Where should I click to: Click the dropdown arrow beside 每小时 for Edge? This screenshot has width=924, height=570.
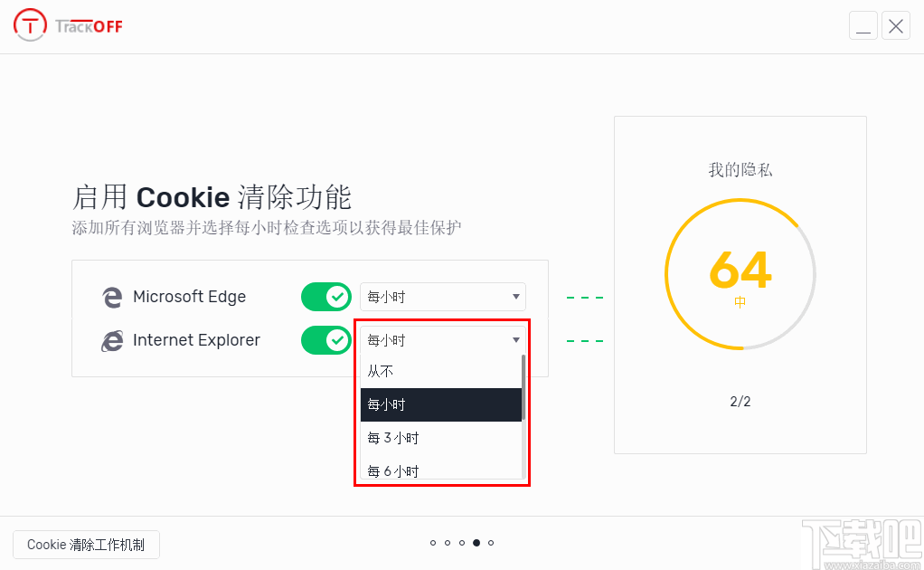pos(516,296)
